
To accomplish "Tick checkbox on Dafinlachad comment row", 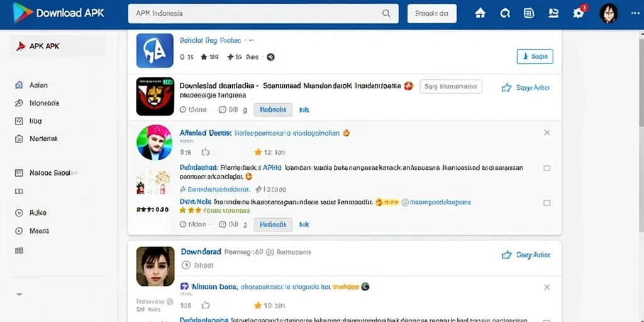I will (547, 168).
